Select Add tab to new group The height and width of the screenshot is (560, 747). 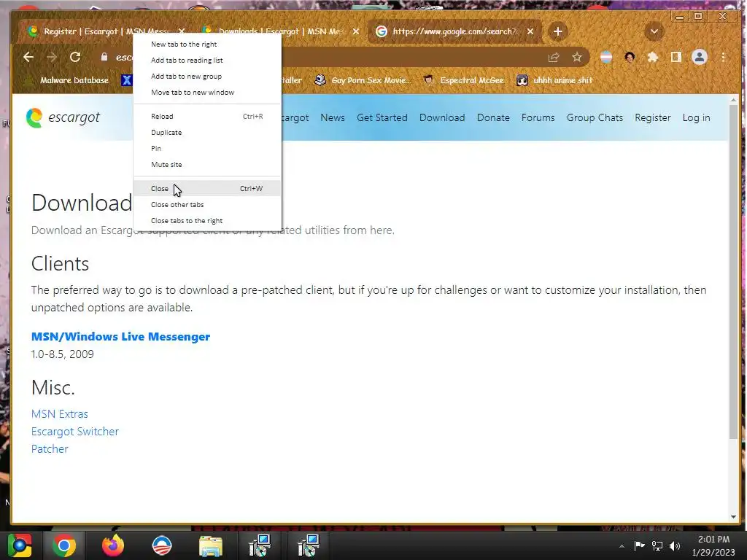pyautogui.click(x=207, y=76)
